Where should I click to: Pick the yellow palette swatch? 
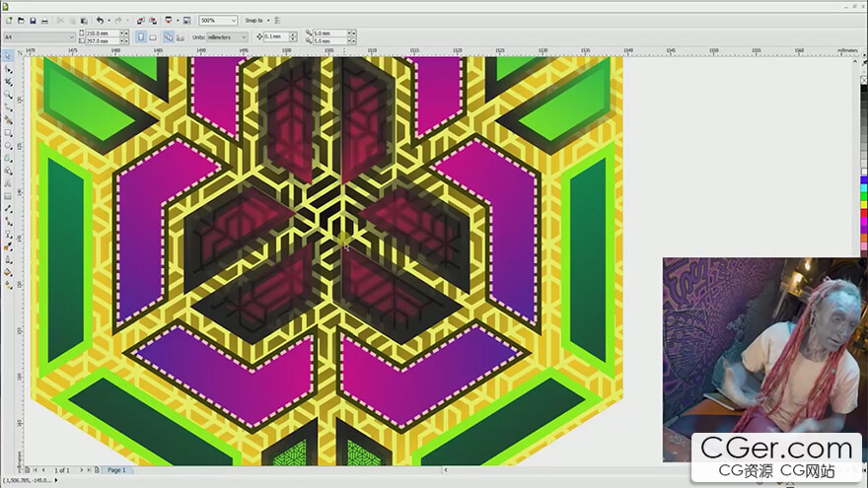pyautogui.click(x=864, y=205)
